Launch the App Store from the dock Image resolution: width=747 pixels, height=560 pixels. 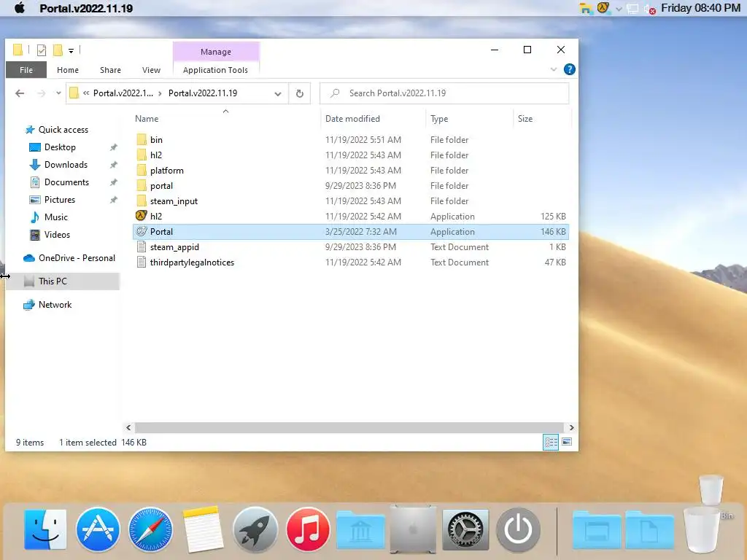point(98,529)
